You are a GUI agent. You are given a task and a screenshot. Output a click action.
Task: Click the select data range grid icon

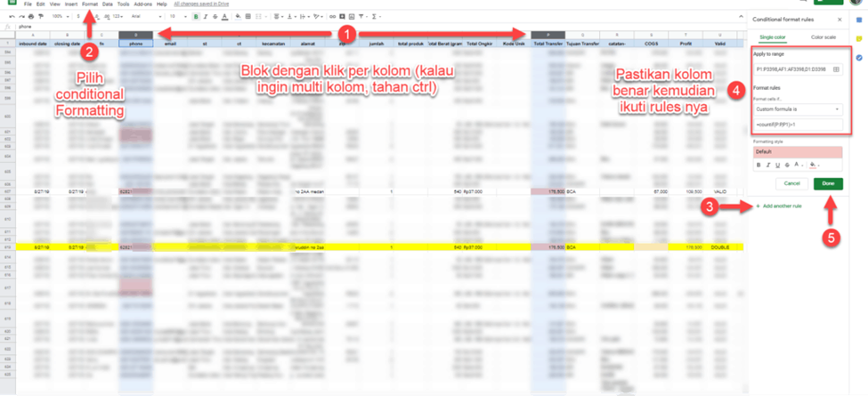[836, 69]
